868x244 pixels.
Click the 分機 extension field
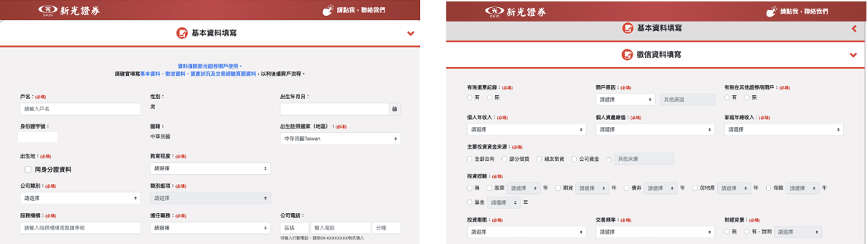pos(386,227)
